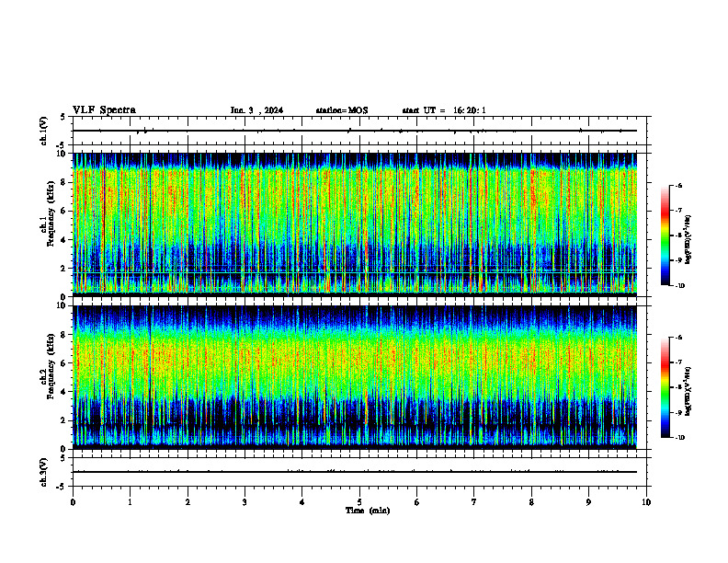Click the ch.1 color bar PSD units label
The width and height of the screenshot is (728, 563).
688,240
